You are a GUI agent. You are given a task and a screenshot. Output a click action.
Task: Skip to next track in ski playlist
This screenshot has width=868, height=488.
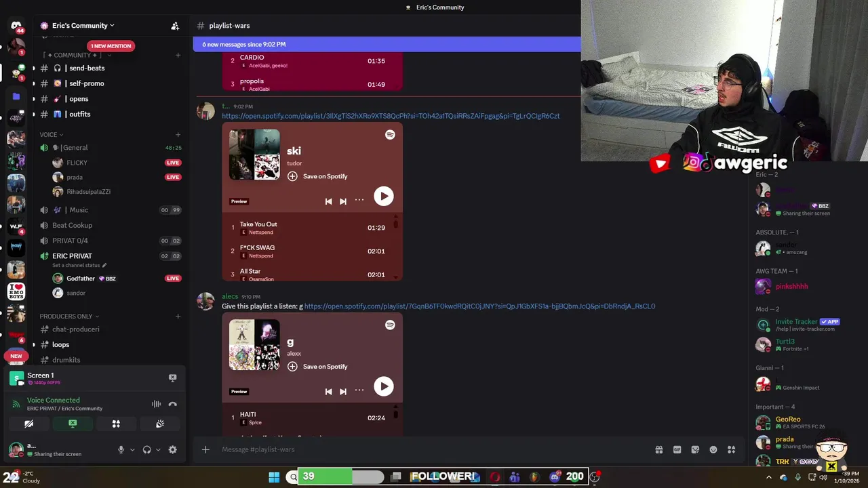point(343,201)
